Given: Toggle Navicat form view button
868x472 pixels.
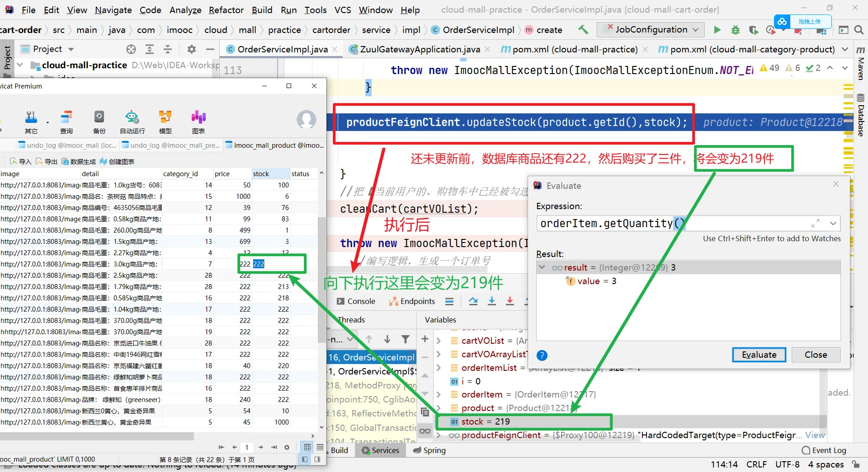Looking at the screenshot, I should (x=320, y=447).
